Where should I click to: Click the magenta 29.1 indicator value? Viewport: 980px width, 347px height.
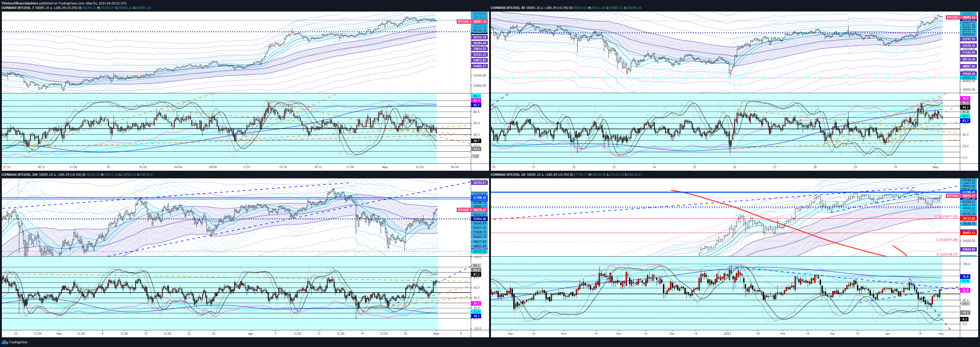(x=476, y=304)
